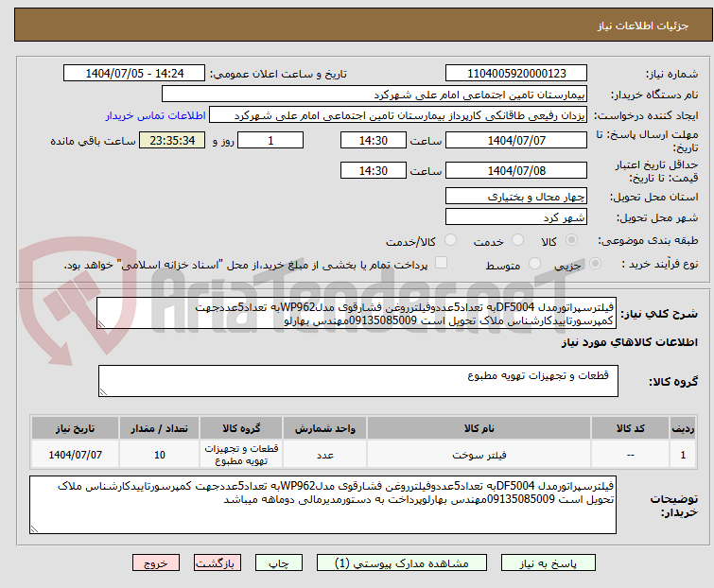This screenshot has width=714, height=588.
Task: Toggle the اسناد خزانه اسلامی payment checkbox
Action: pyautogui.click(x=442, y=263)
